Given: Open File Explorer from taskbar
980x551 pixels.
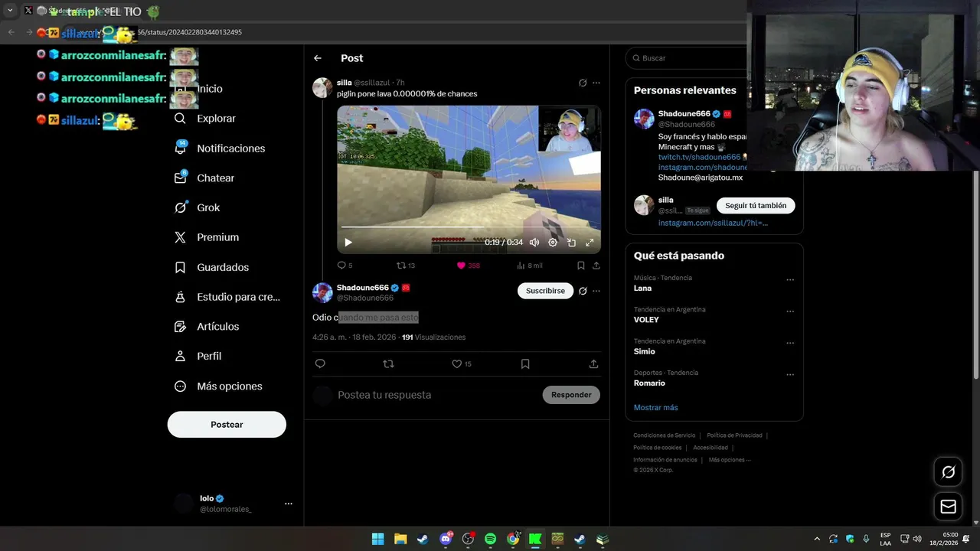Looking at the screenshot, I should pyautogui.click(x=400, y=539).
